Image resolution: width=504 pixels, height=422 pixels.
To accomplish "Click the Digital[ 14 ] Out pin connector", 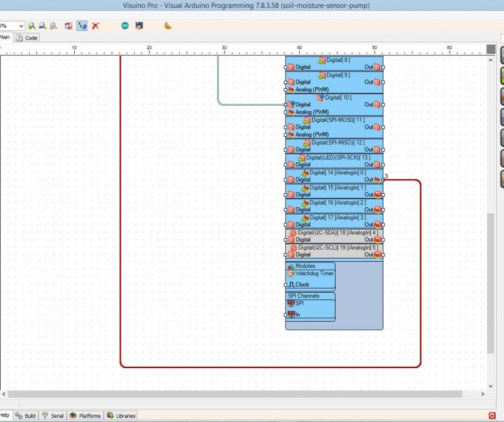I will point(383,180).
